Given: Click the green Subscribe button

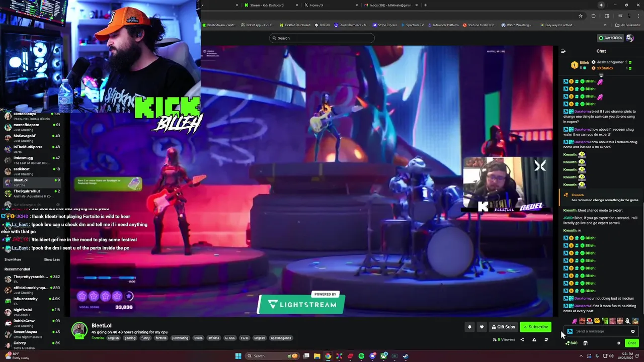Looking at the screenshot, I should (x=535, y=327).
